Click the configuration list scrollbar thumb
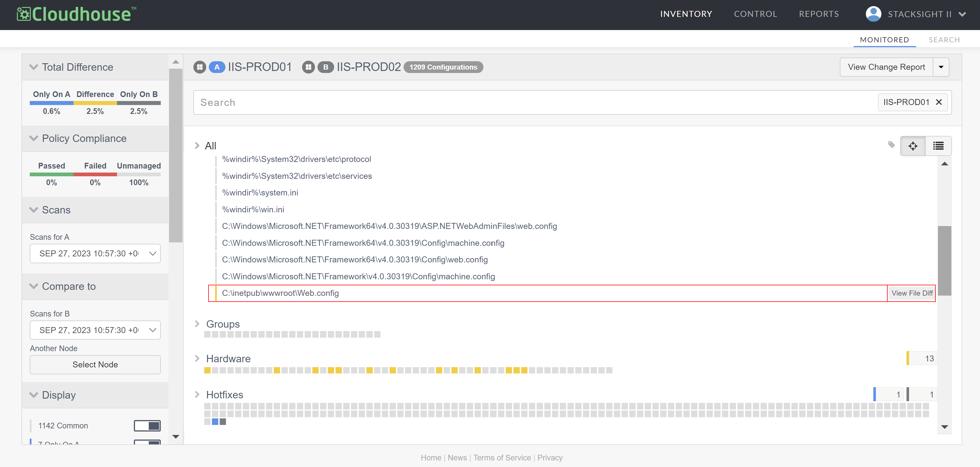 [x=944, y=261]
